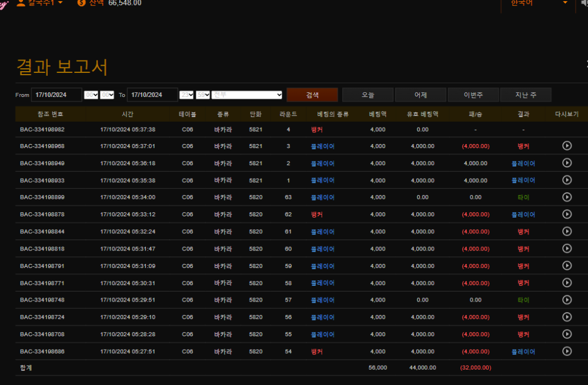Click the balance coin icon
588x385 pixels.
coord(82,3)
